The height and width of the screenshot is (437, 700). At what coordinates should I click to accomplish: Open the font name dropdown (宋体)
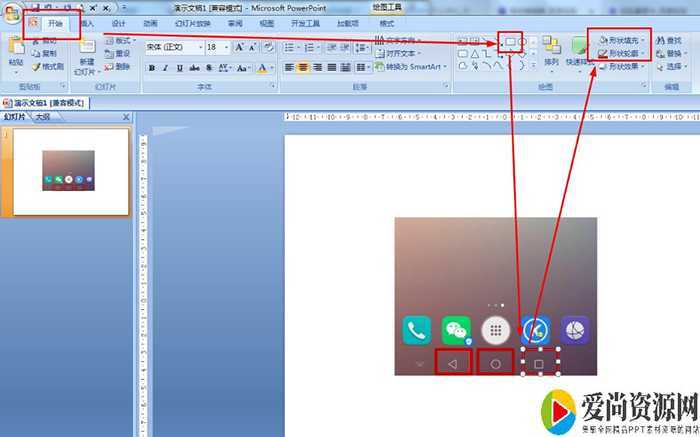click(x=198, y=47)
